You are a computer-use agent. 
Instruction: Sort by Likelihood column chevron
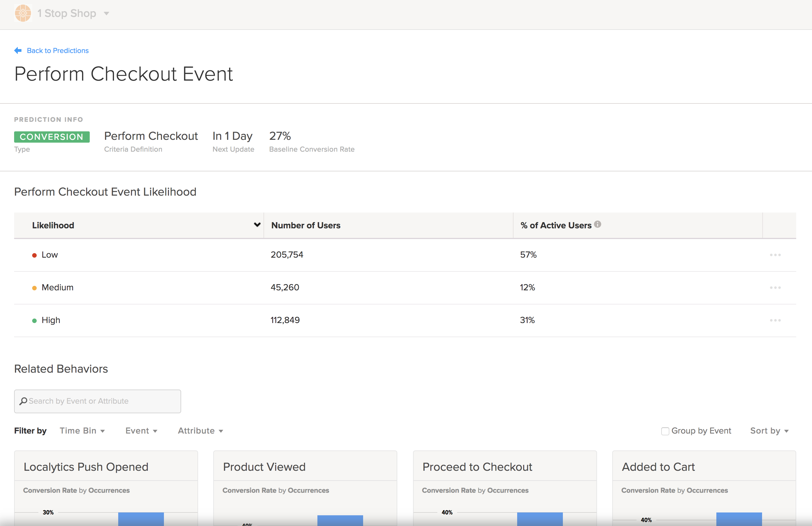(x=257, y=225)
